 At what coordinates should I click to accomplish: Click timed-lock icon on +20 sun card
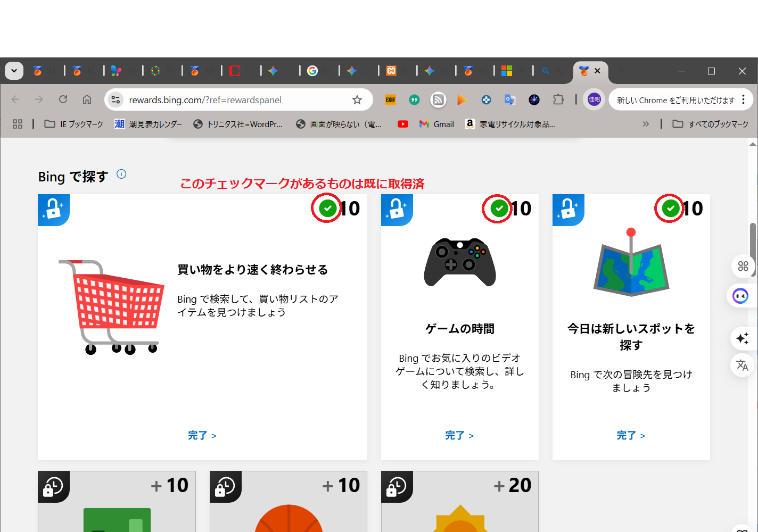pos(397,486)
